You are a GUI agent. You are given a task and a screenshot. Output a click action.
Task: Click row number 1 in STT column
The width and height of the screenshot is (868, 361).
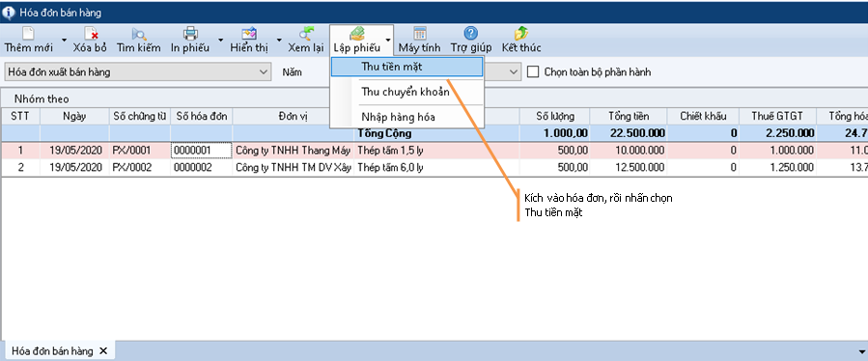point(20,150)
